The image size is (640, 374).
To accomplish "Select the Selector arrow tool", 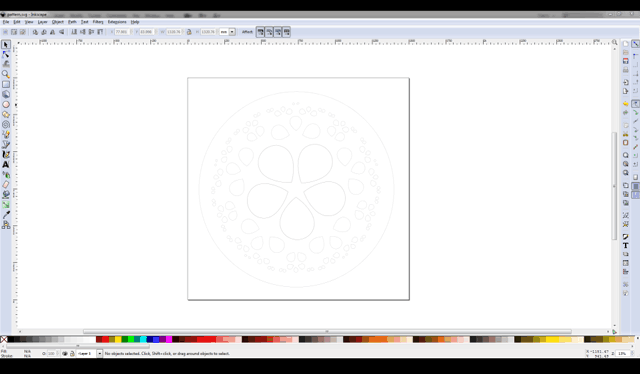I will tap(6, 45).
